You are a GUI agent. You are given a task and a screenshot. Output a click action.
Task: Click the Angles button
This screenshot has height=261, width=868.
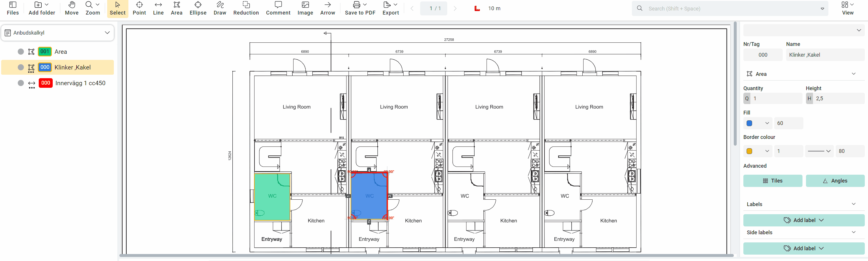835,180
